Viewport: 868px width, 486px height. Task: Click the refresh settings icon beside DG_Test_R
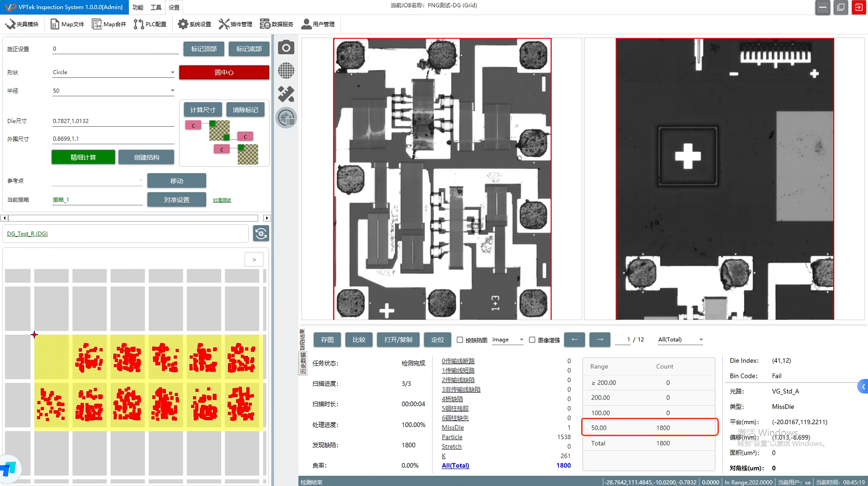(261, 234)
